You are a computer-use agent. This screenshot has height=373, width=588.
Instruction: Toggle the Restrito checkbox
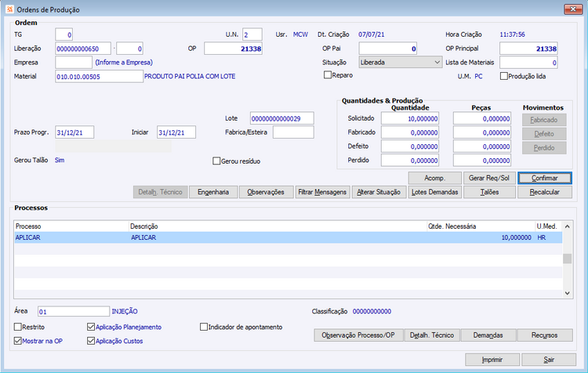[17, 327]
